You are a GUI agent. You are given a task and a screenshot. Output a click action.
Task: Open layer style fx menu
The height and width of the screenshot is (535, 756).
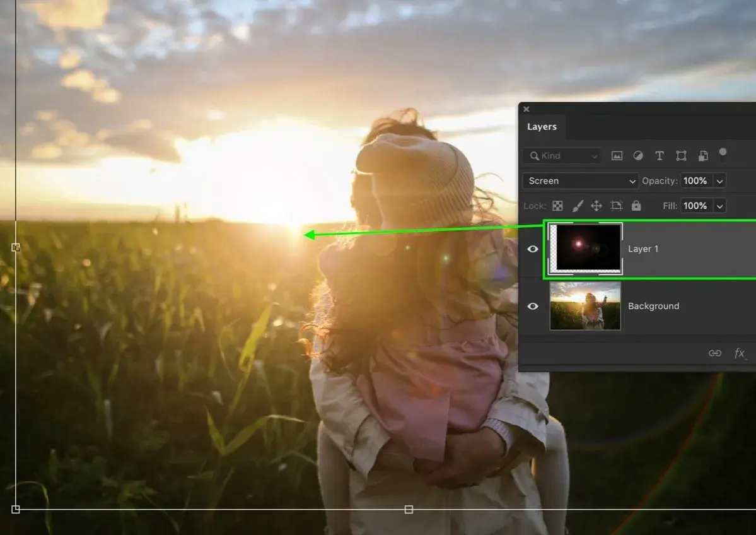[739, 353]
